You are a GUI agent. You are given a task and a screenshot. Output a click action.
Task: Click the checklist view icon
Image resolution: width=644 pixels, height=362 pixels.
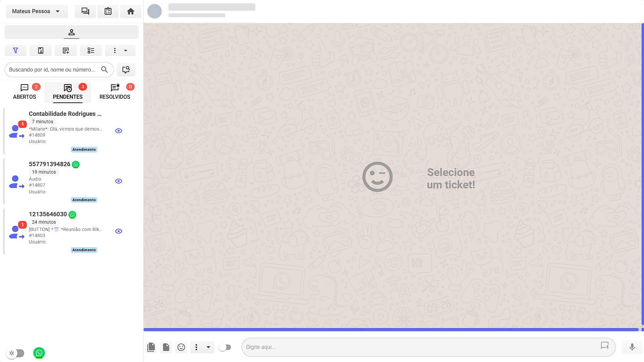click(91, 50)
